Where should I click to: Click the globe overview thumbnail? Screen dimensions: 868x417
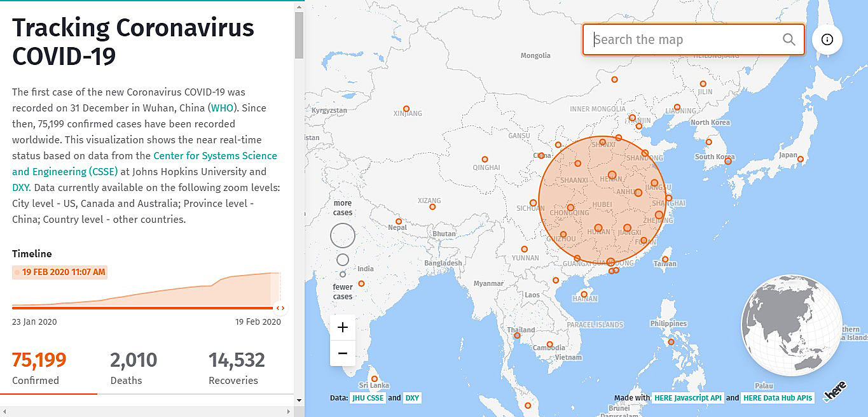[791, 325]
